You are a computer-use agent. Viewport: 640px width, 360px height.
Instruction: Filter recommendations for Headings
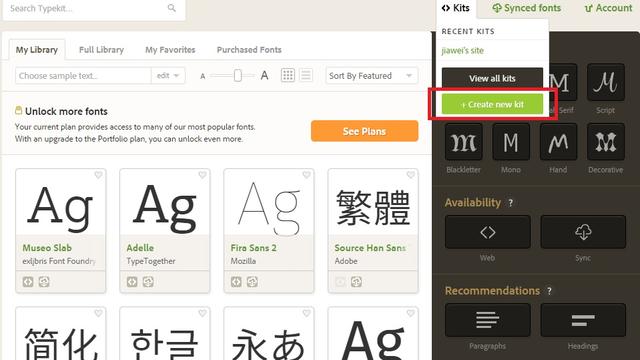tap(583, 320)
